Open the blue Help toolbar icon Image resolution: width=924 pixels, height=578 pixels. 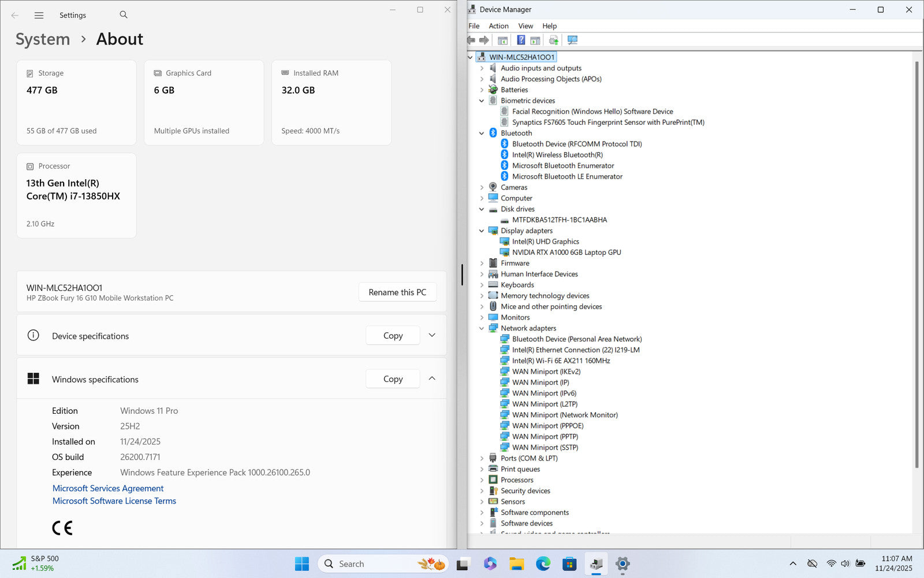click(x=521, y=40)
